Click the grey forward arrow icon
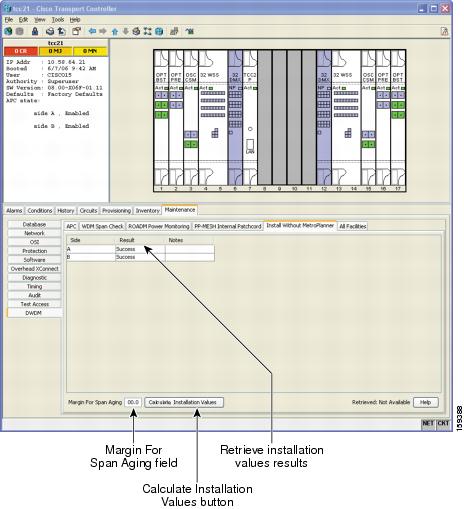Screen dimensions: 464x509 coord(103,31)
